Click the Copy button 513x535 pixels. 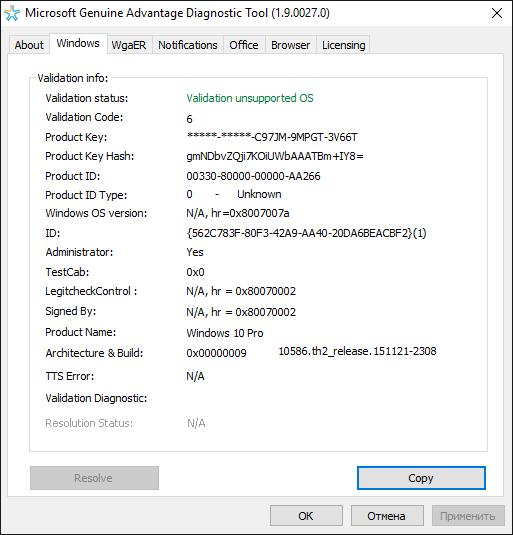coord(421,478)
